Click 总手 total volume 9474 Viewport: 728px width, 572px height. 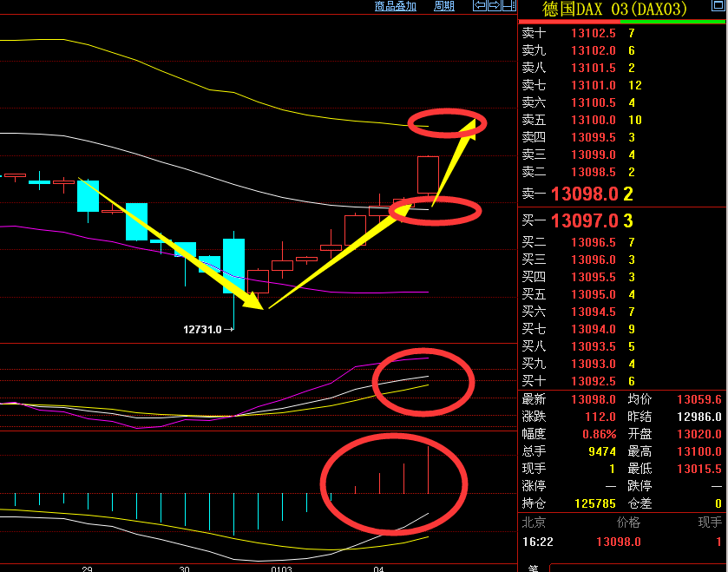pos(602,451)
